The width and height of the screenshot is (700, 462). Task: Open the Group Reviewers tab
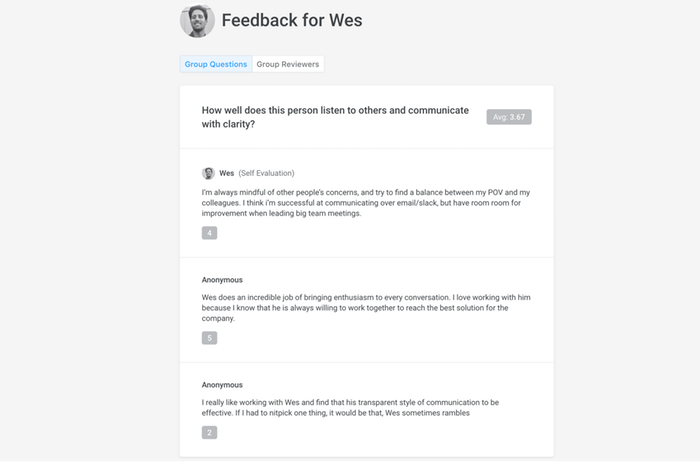pos(288,64)
